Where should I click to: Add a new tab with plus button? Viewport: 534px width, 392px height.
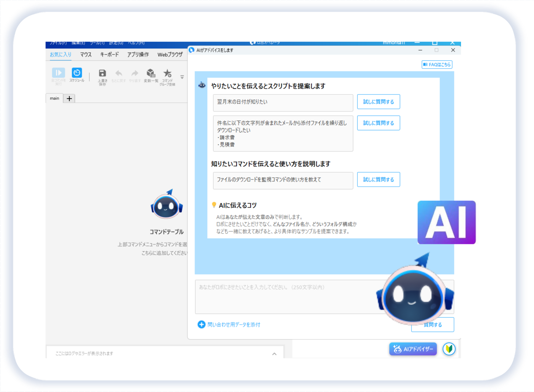pos(69,99)
